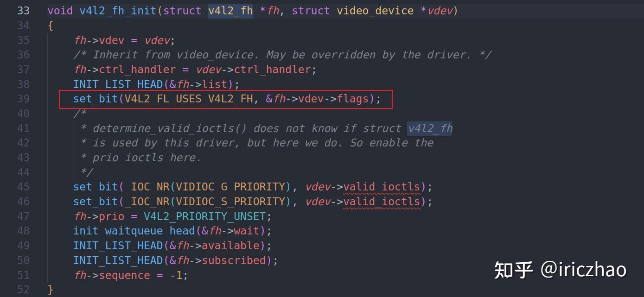Image resolution: width=644 pixels, height=297 pixels.
Task: Click set_bit on line 39
Action: click(96, 99)
